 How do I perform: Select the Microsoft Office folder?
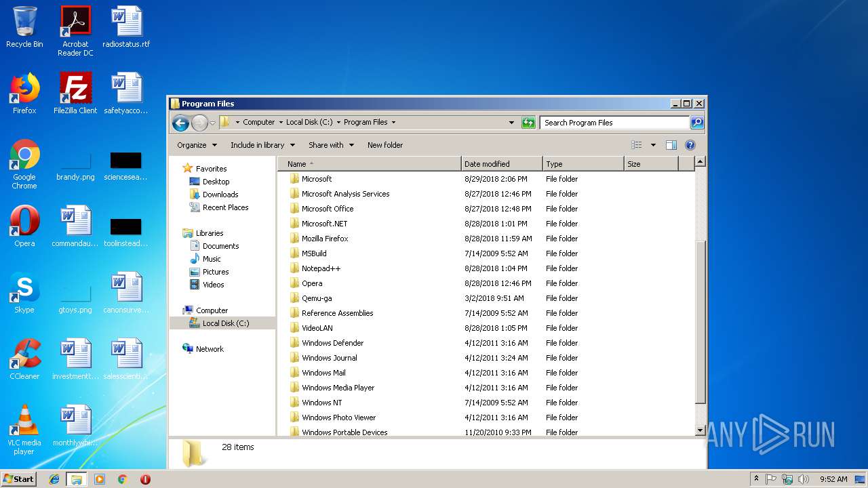pos(328,209)
